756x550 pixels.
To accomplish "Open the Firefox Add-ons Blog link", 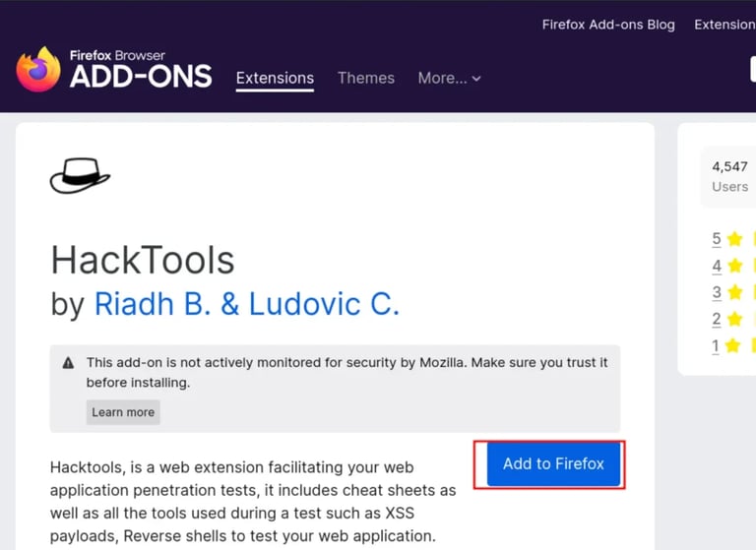I will pyautogui.click(x=608, y=25).
